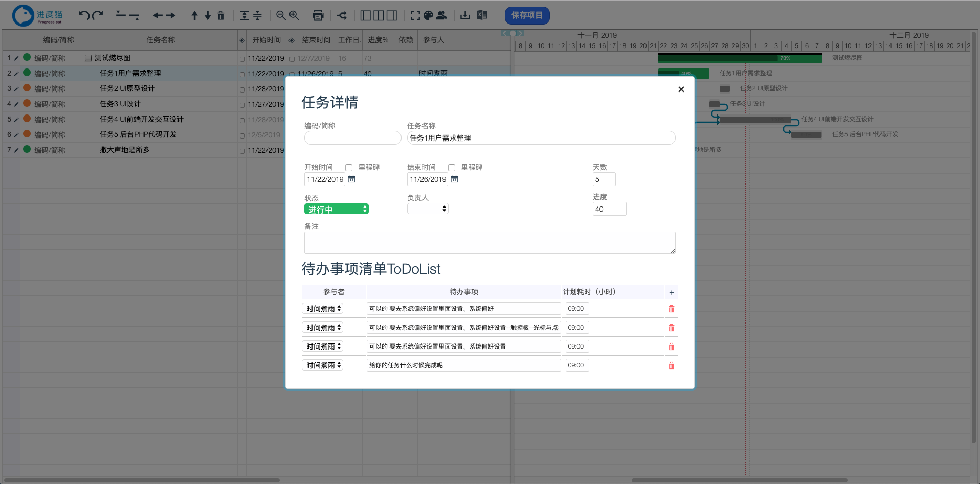The image size is (980, 484).
Task: Click the move task up arrow
Action: pyautogui.click(x=194, y=16)
